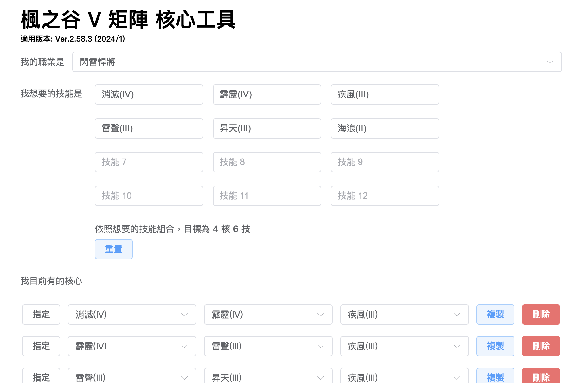Click 刪除 for the first core row

click(x=541, y=315)
